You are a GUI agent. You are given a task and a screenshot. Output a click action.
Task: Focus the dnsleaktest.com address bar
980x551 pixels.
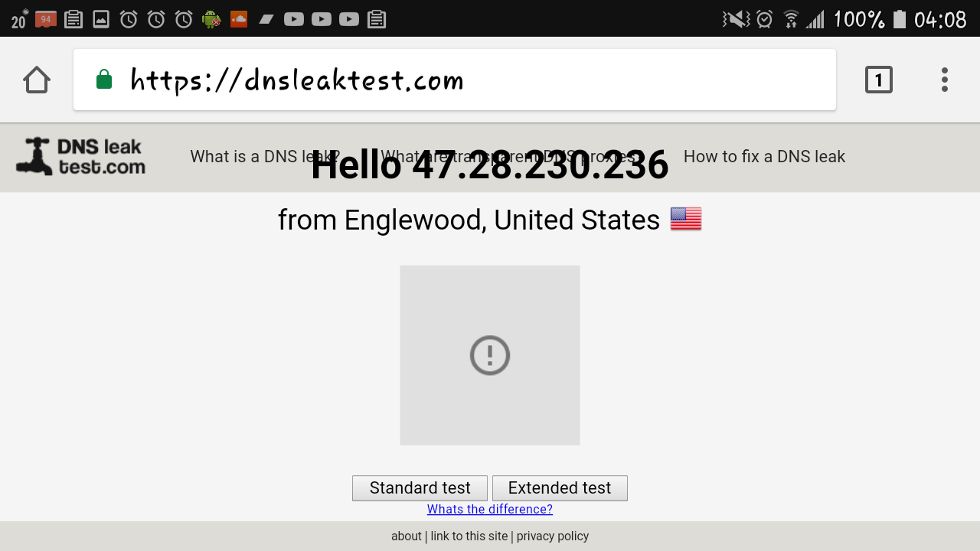click(x=455, y=80)
